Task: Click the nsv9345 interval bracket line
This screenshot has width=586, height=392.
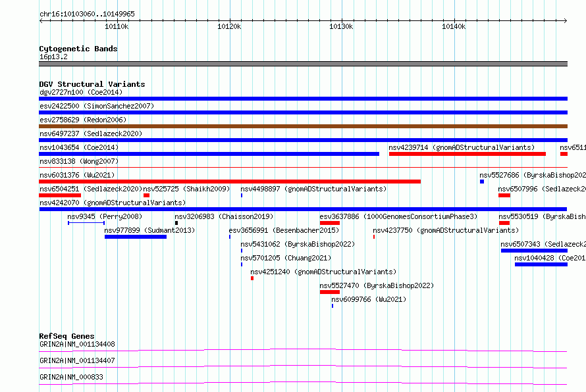Action: tap(86, 223)
